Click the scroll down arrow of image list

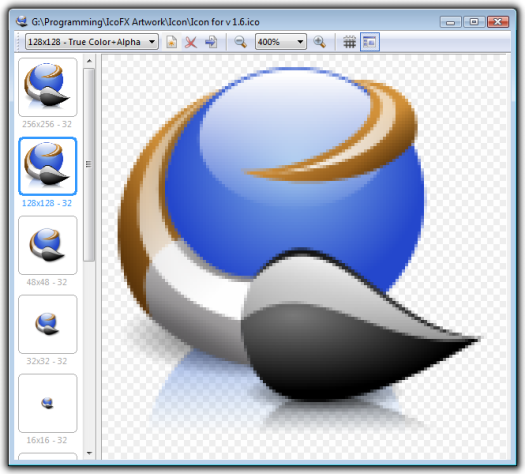tap(89, 453)
